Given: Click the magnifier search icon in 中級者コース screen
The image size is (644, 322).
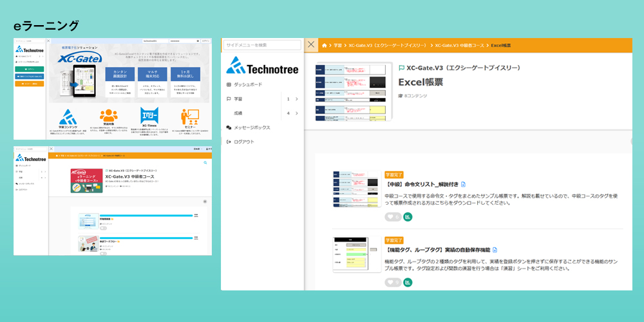Looking at the screenshot, I should click(205, 163).
